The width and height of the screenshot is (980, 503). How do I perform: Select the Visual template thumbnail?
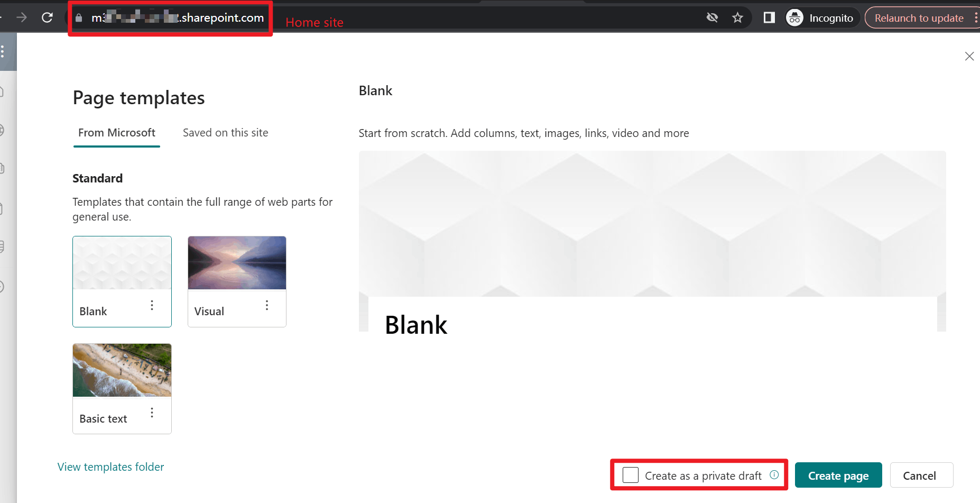tap(236, 263)
